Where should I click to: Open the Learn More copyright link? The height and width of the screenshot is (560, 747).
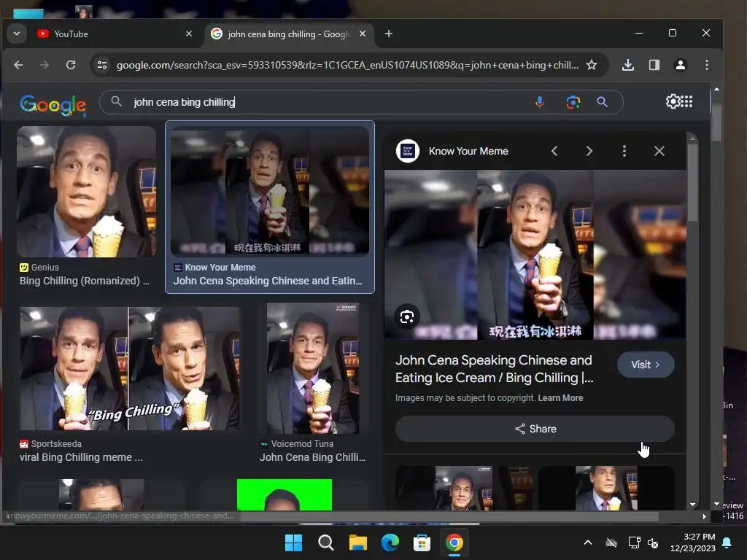tap(560, 398)
